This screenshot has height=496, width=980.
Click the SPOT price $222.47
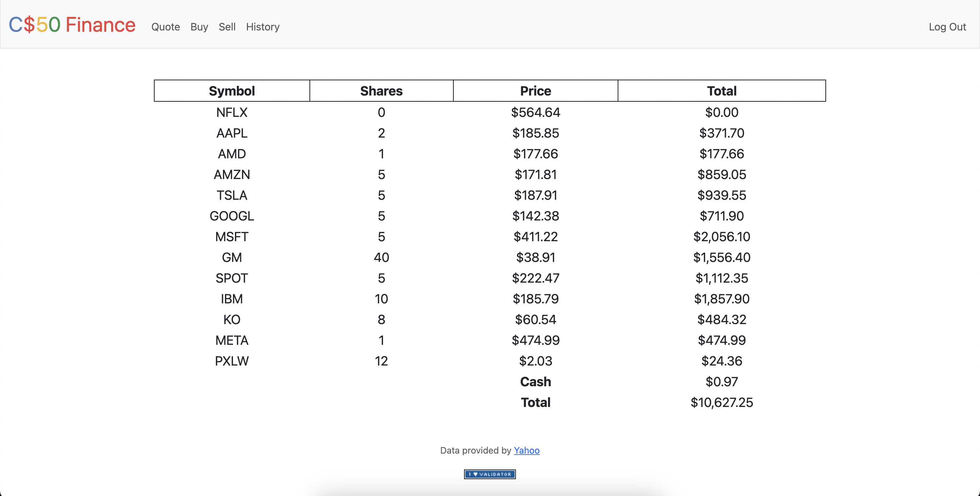point(535,278)
